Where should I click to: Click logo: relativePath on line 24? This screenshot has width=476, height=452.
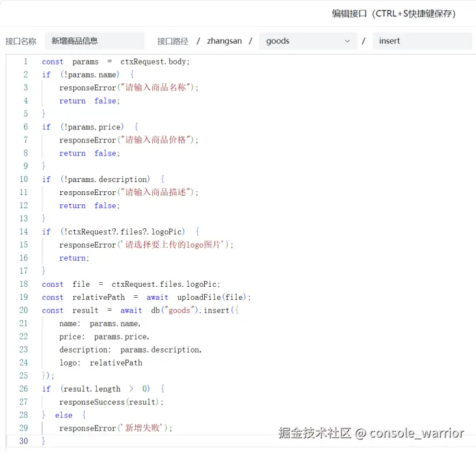(101, 363)
